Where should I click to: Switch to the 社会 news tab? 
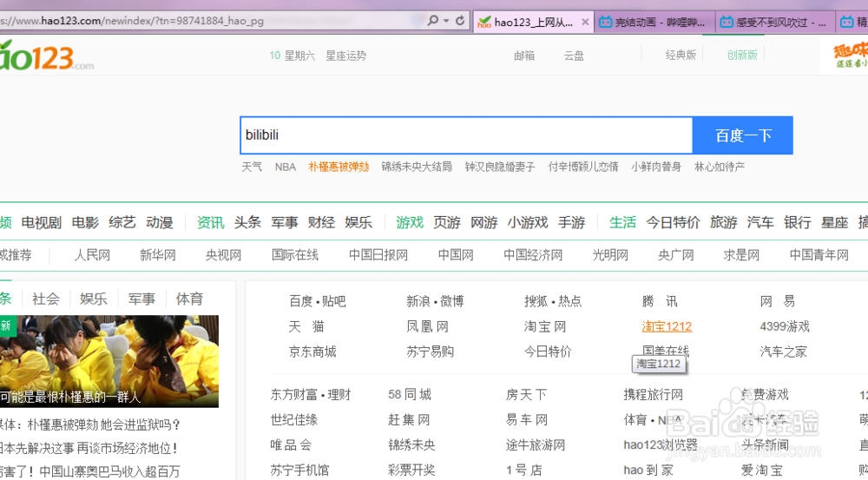point(46,299)
